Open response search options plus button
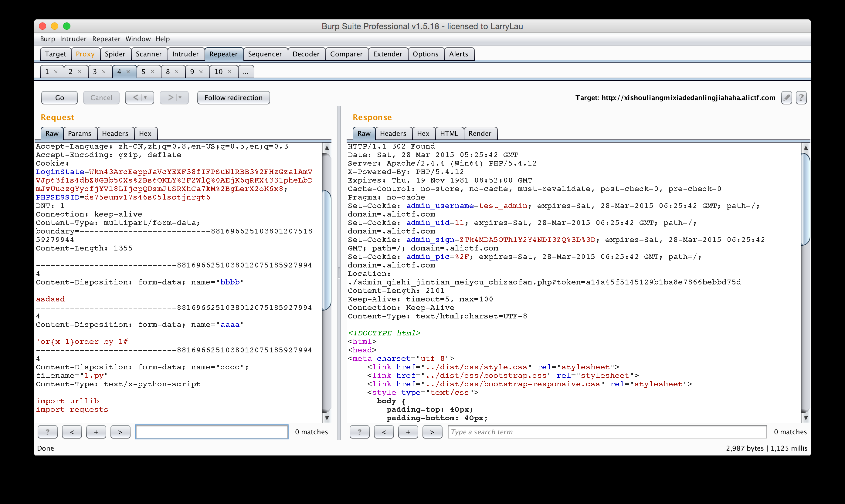Viewport: 845px width, 504px height. pos(408,432)
